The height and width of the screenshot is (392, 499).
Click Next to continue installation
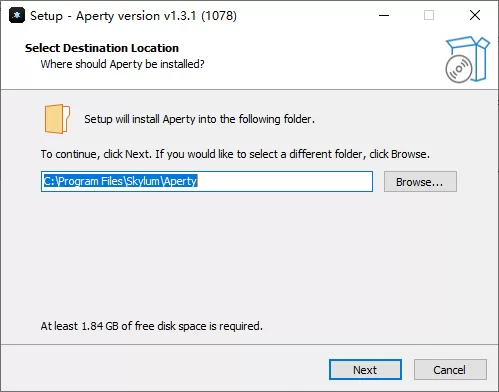pos(365,370)
